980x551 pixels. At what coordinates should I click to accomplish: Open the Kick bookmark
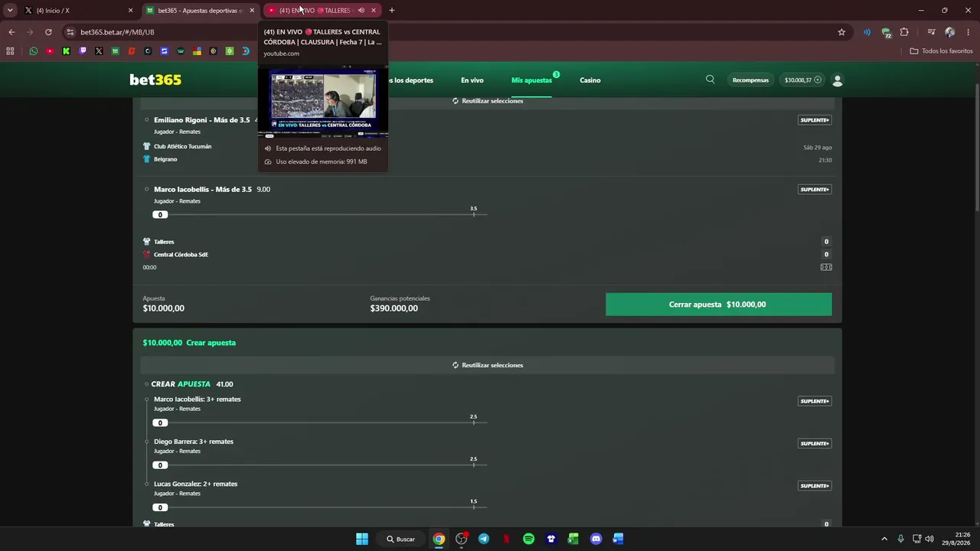click(x=67, y=51)
